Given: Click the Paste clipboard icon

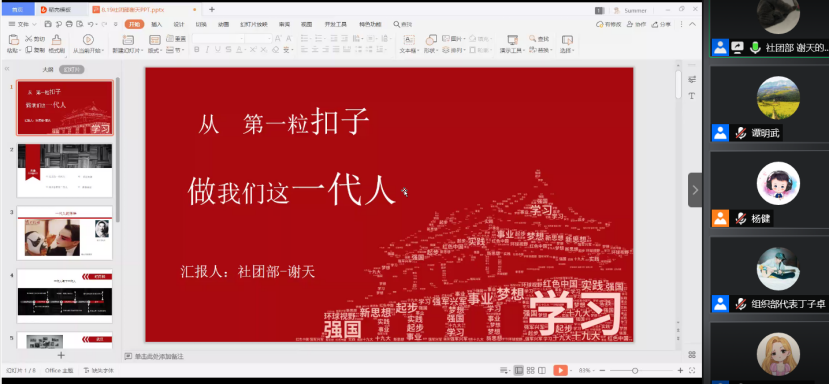Looking at the screenshot, I should [x=13, y=40].
